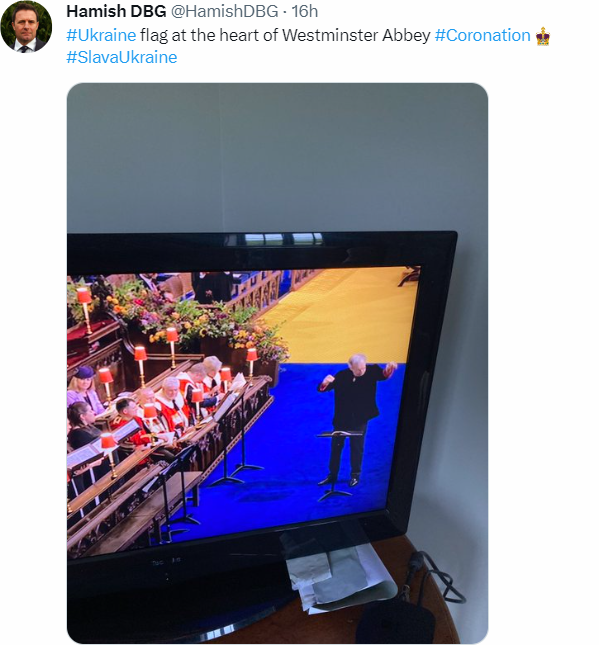Open the tweet via the 16h timestamp
The height and width of the screenshot is (645, 599).
(x=304, y=12)
